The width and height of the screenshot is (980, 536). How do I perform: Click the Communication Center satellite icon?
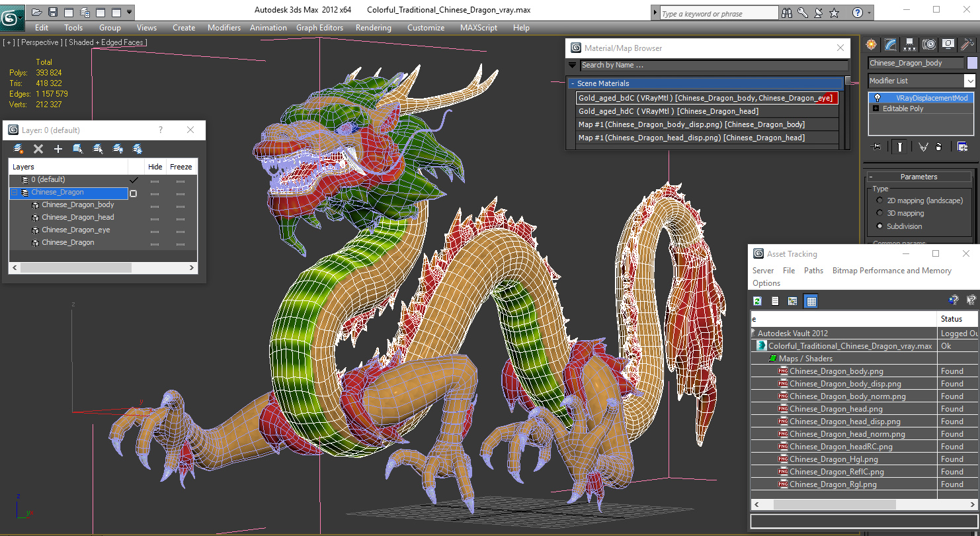(819, 13)
